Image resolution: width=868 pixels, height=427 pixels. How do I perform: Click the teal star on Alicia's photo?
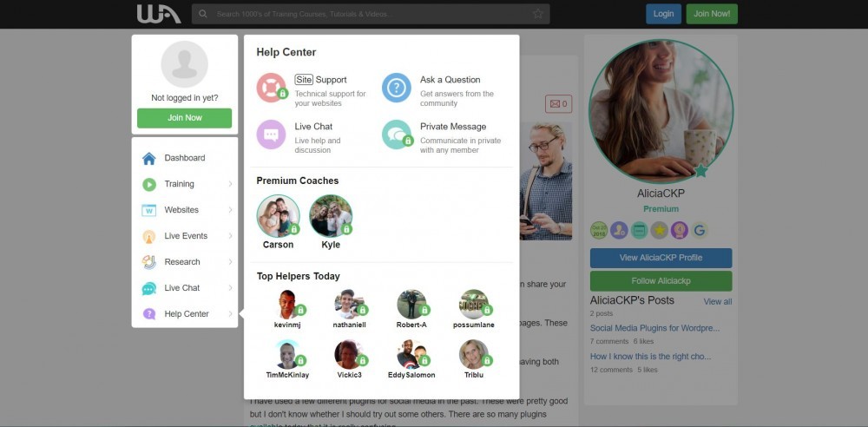[x=700, y=171]
